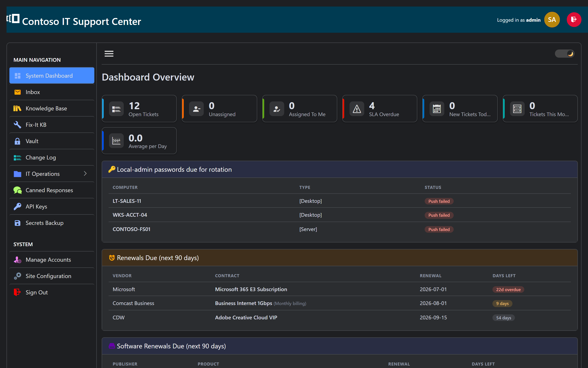Click the System Dashboard grid icon
This screenshot has width=588, height=368.
[18, 76]
